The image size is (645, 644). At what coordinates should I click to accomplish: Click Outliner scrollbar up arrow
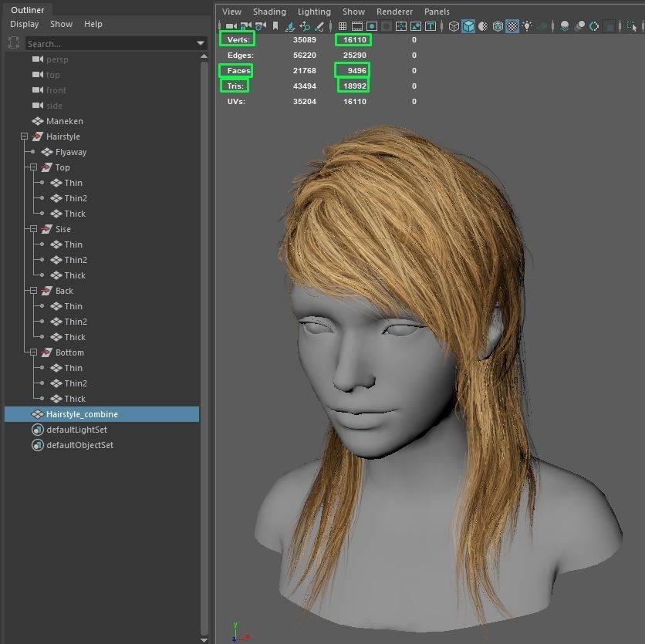204,56
